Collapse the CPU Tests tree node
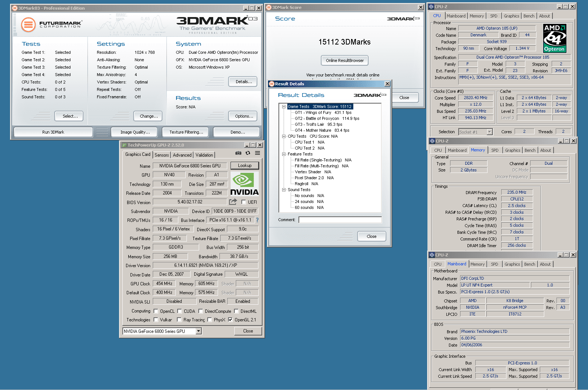 284,136
